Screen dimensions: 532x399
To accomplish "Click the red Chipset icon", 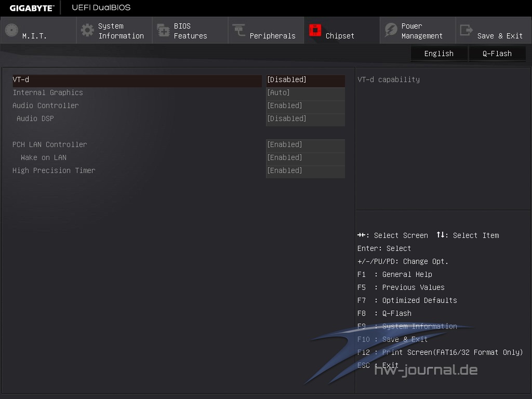I will (315, 30).
